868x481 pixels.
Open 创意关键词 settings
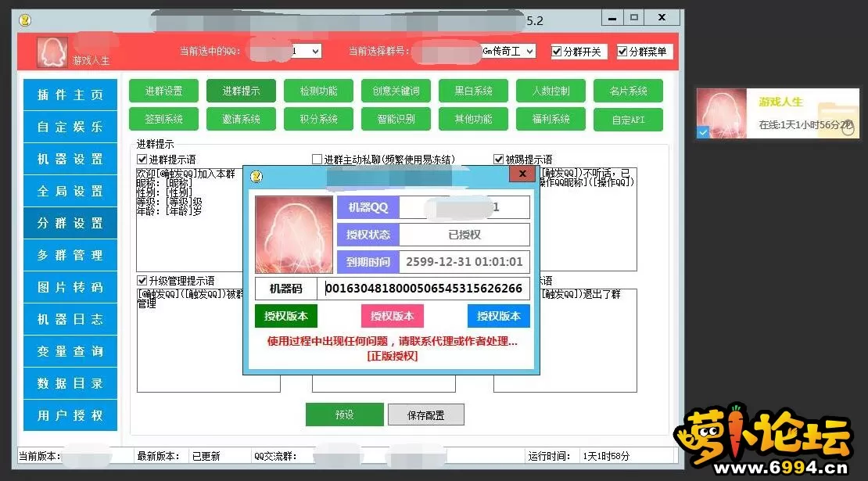pos(396,91)
